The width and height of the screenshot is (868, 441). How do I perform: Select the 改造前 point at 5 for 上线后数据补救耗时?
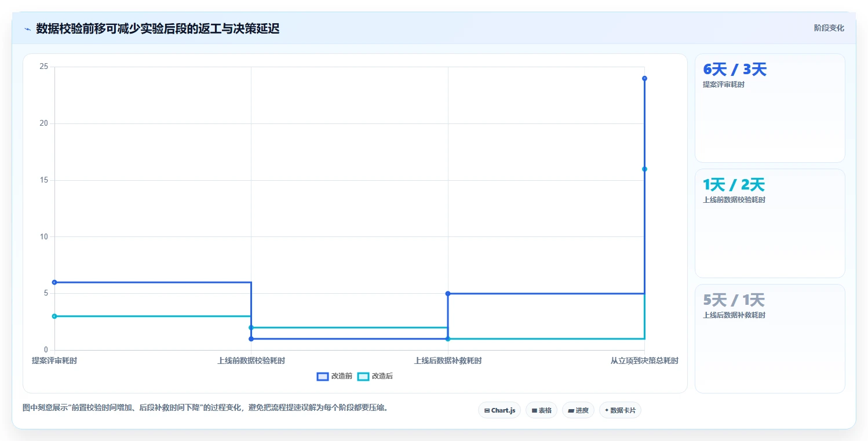pos(448,294)
